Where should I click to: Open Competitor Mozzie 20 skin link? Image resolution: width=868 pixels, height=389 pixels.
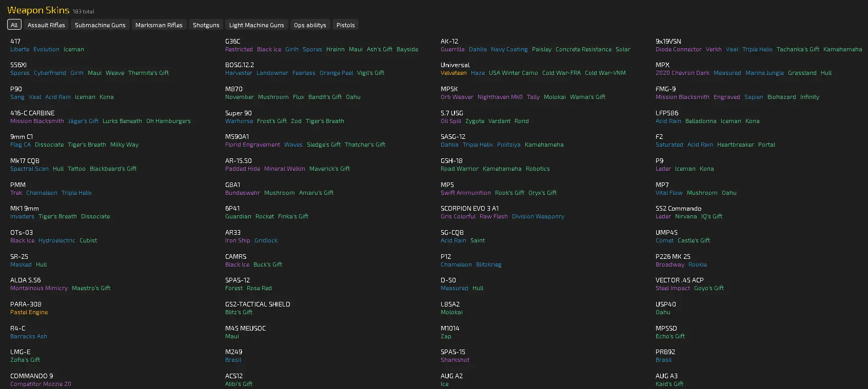[x=41, y=384]
